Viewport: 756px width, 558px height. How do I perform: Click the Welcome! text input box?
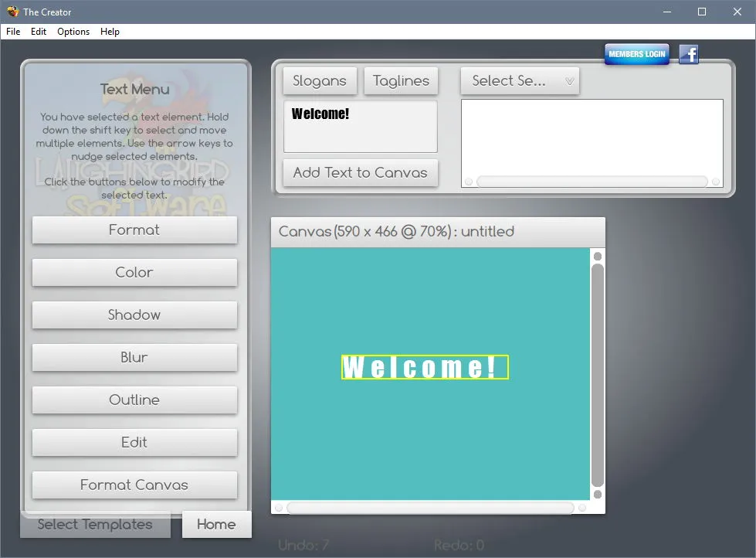(x=361, y=127)
